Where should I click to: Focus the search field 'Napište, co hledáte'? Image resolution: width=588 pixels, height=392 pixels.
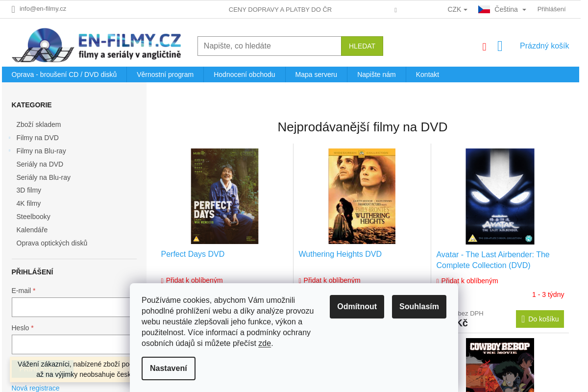(269, 46)
